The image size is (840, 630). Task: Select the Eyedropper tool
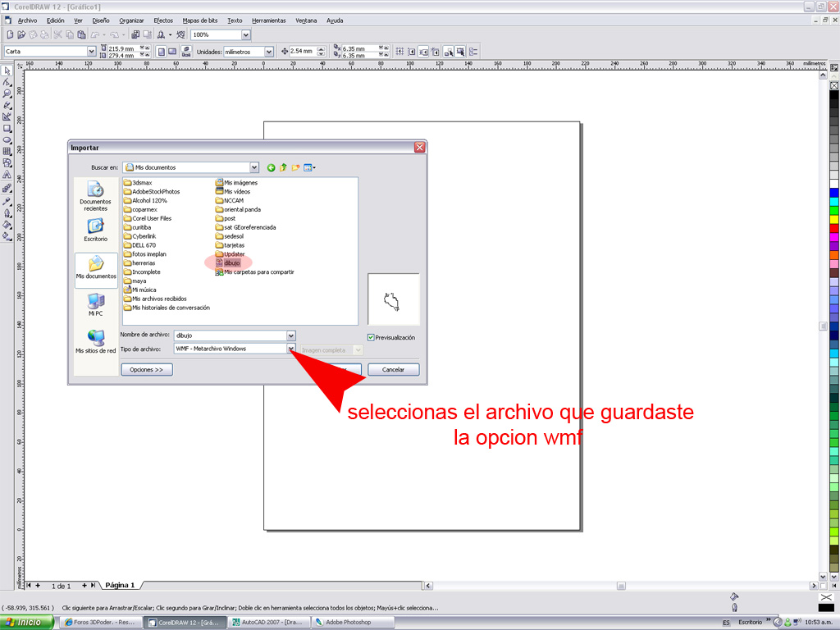[7, 202]
